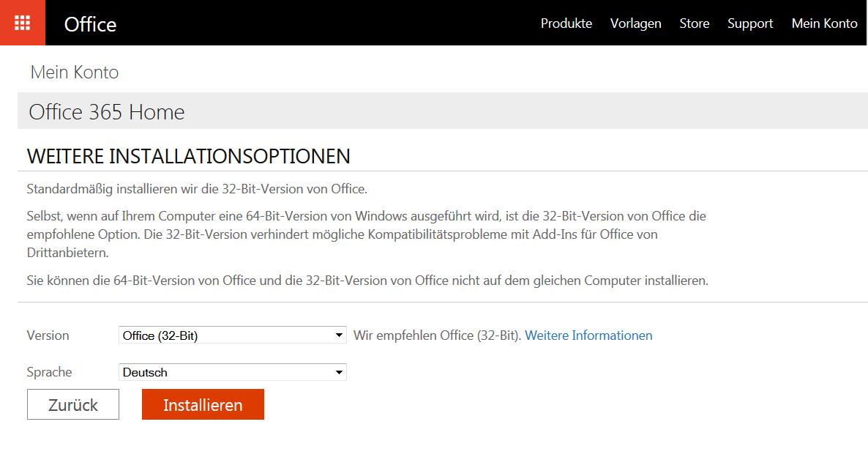Open the Produkte menu
Viewport: 868px width, 449px height.
566,23
